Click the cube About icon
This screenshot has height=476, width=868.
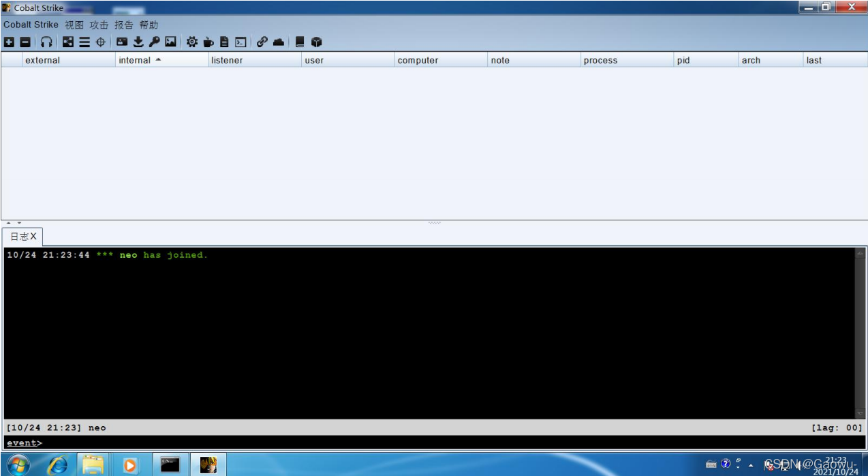tap(316, 42)
